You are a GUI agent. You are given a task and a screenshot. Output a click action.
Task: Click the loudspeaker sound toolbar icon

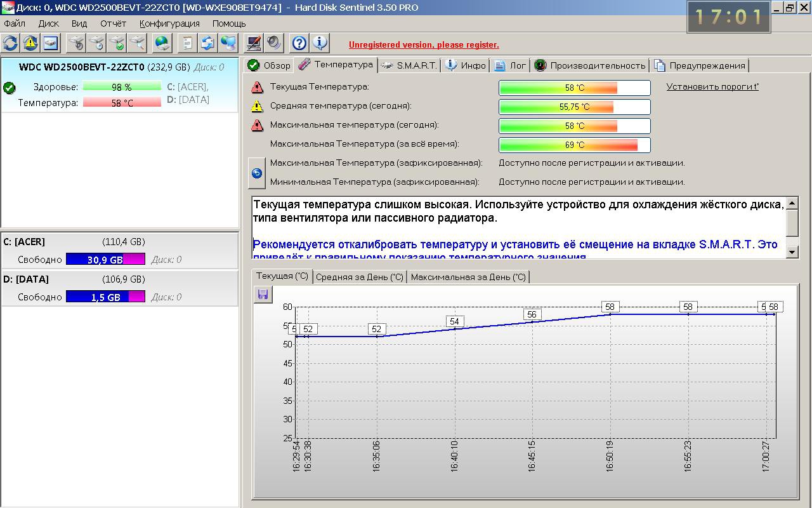pyautogui.click(x=274, y=43)
